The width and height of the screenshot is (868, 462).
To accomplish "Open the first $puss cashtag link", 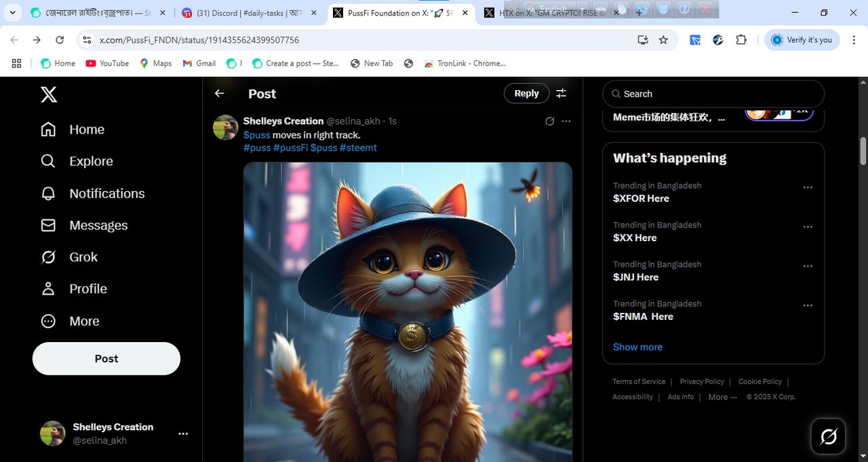I will 257,135.
